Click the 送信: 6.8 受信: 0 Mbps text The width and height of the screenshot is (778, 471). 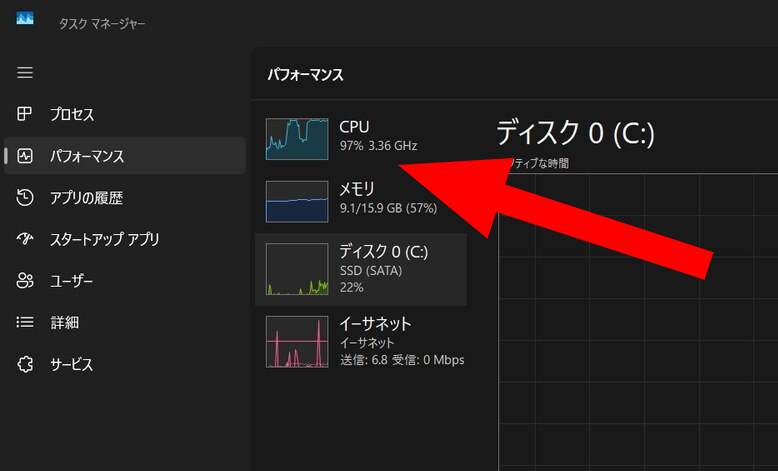pyautogui.click(x=402, y=360)
